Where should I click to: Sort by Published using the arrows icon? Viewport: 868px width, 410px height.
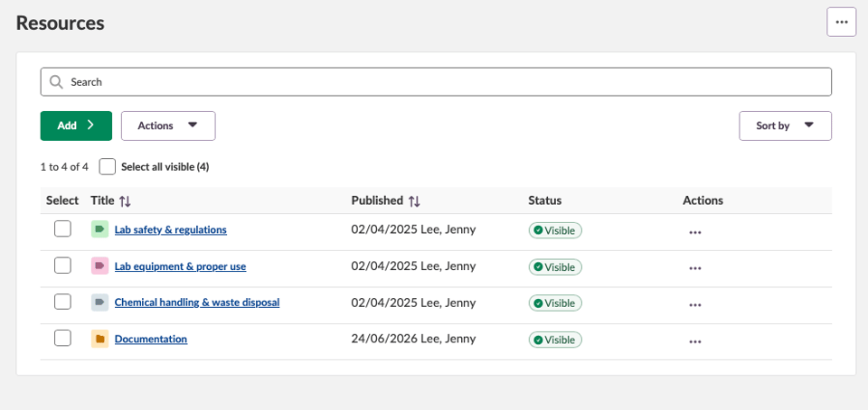tap(414, 201)
